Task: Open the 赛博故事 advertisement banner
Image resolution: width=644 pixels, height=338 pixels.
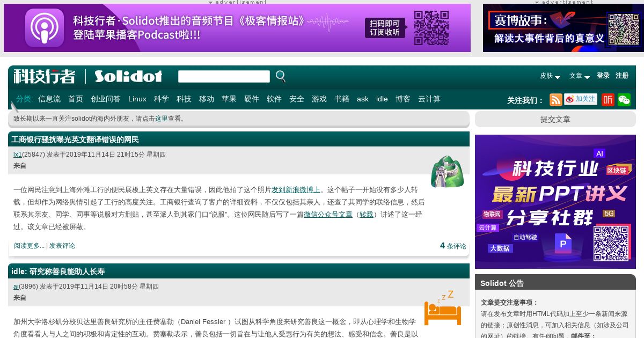Action: tap(563, 28)
